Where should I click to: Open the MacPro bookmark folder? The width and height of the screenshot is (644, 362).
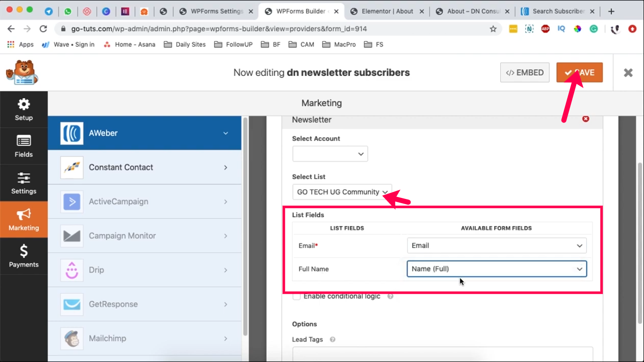pos(339,44)
